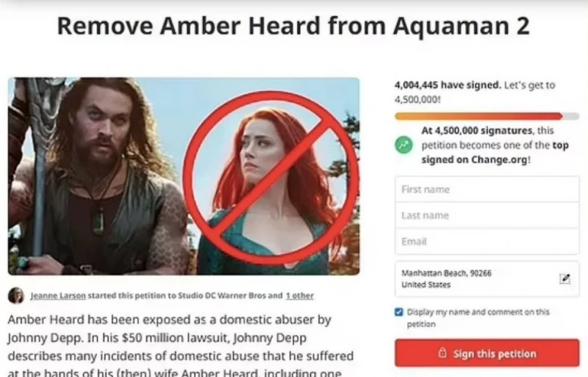
Task: Toggle Display my name and comment checkbox
Action: [x=399, y=312]
